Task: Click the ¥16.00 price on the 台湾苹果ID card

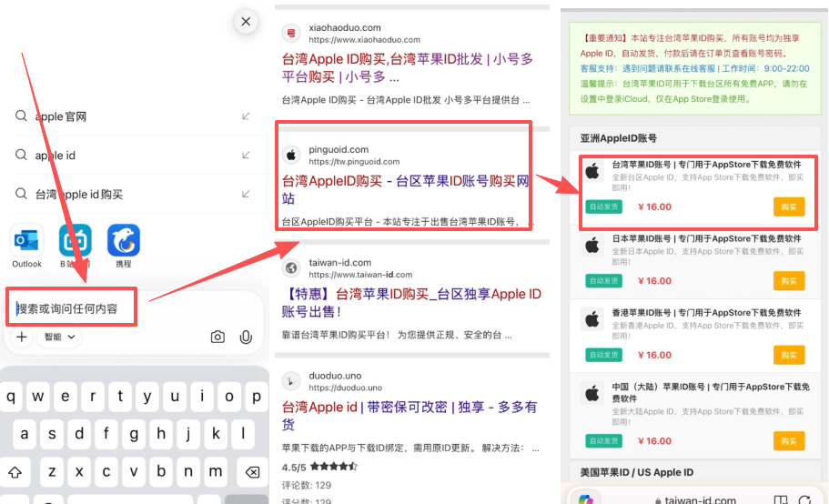Action: [x=654, y=207]
